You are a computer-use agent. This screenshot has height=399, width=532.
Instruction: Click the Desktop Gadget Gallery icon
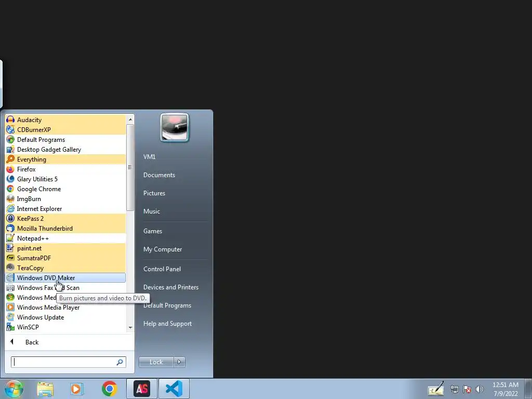[10, 149]
